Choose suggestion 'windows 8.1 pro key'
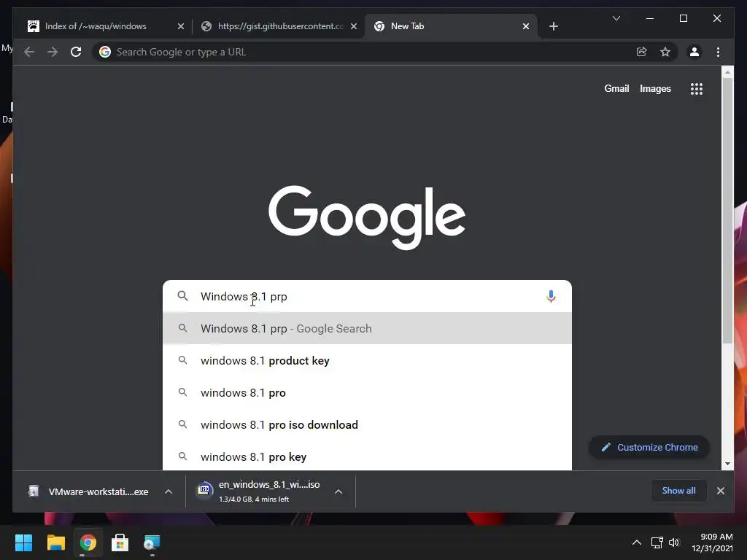 pos(367,456)
